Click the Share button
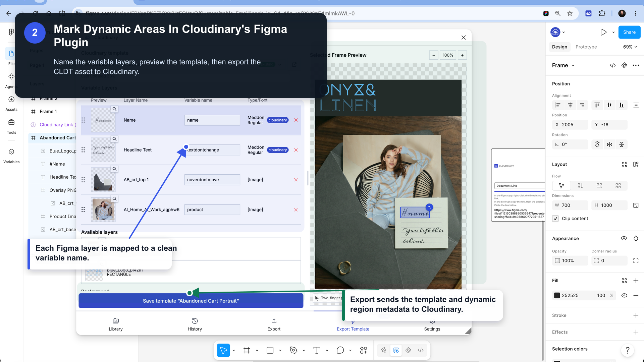The width and height of the screenshot is (644, 362). tap(629, 32)
